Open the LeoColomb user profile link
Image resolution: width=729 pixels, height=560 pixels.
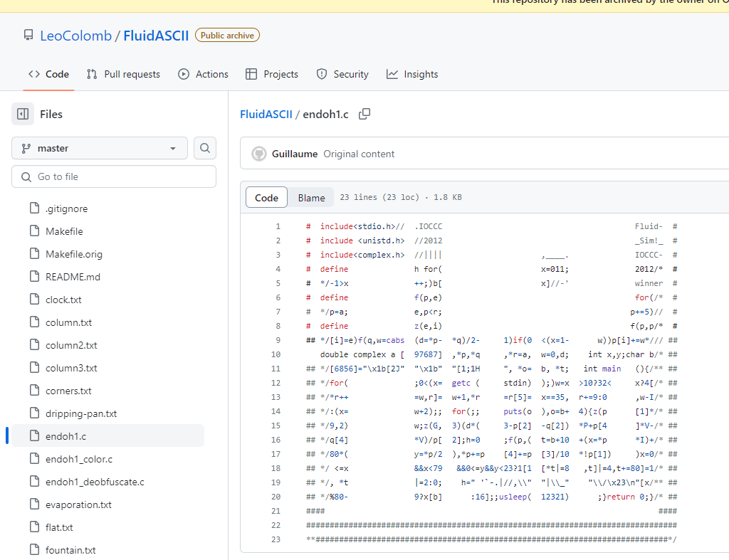75,36
